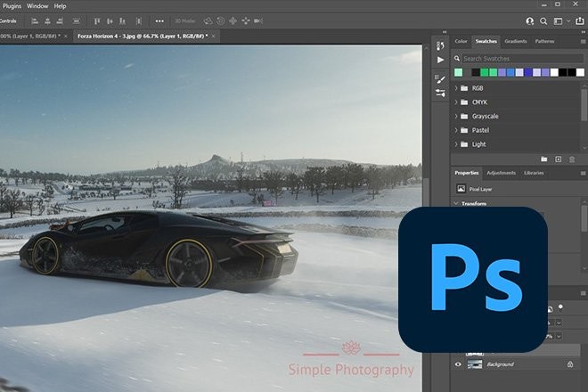Open the Brush Settings panel icon
This screenshot has width=588, height=392.
439,78
